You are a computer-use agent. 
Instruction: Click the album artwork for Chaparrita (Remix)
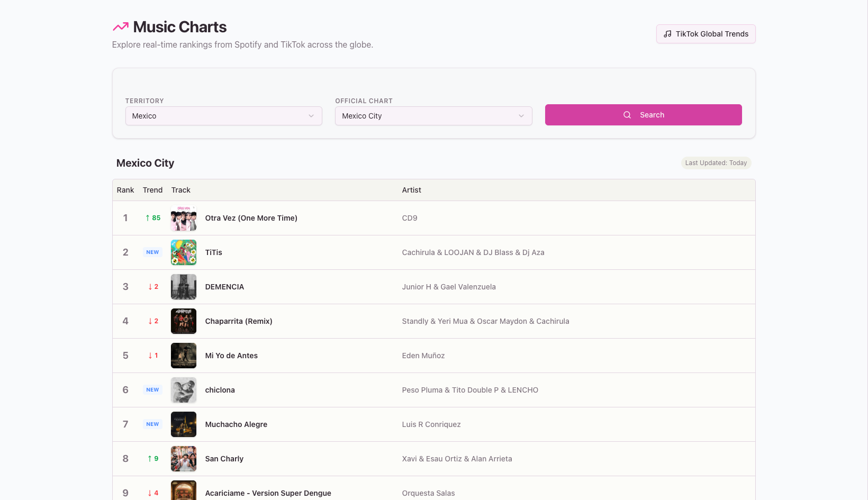[x=183, y=321]
